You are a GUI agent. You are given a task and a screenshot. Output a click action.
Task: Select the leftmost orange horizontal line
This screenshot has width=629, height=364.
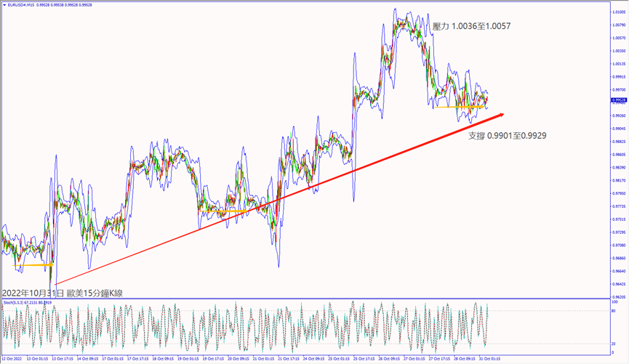tap(33, 265)
